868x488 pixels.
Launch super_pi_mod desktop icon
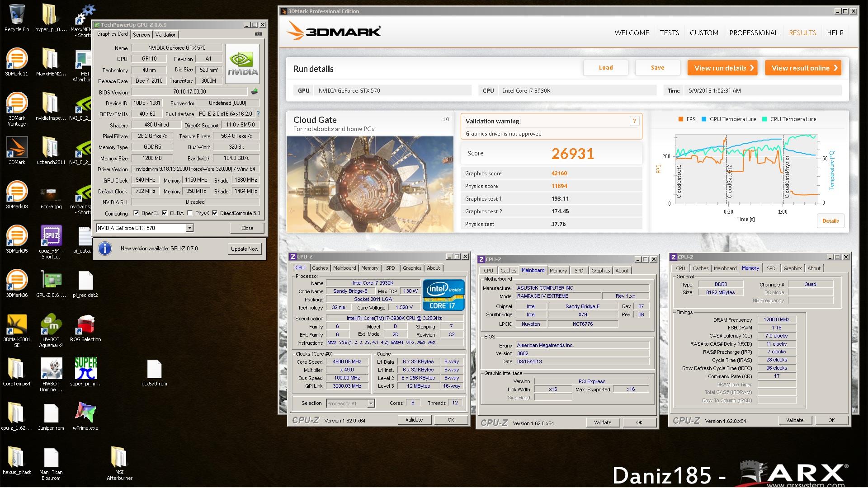click(x=85, y=371)
